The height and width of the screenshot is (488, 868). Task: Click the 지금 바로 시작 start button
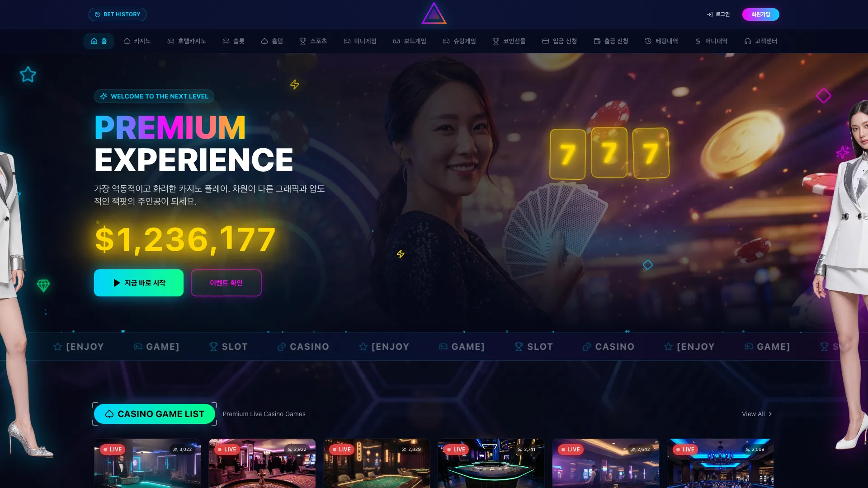coord(139,283)
